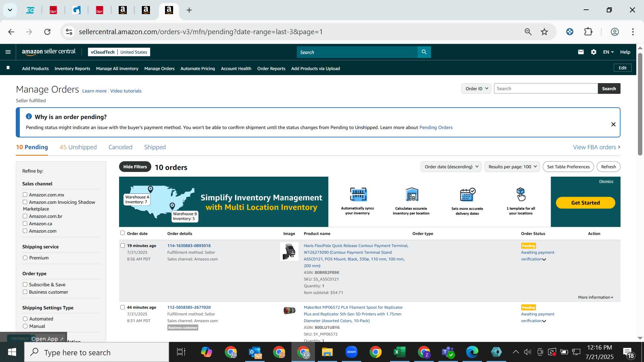The width and height of the screenshot is (644, 362).
Task: Click the teal search magnifier button
Action: pos(424,52)
